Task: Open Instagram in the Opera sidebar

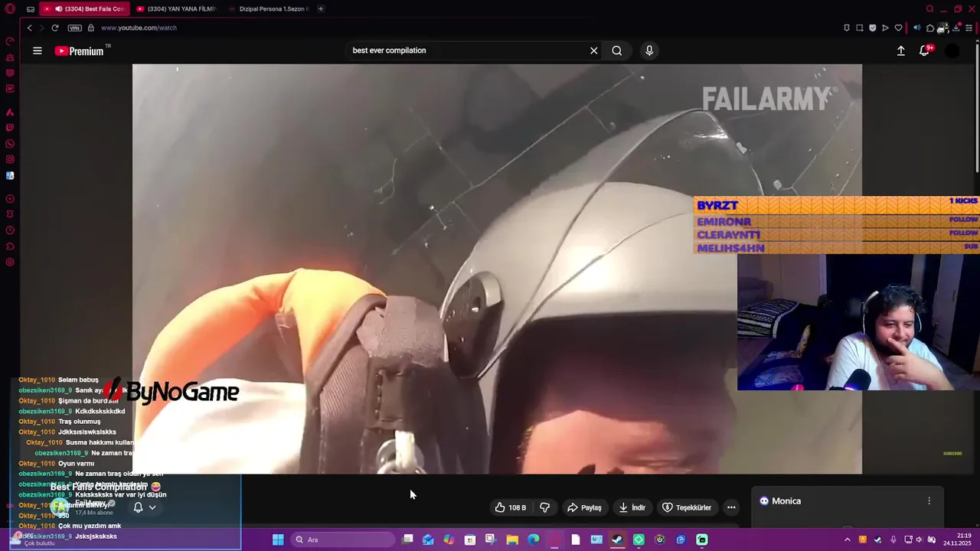Action: point(10,159)
